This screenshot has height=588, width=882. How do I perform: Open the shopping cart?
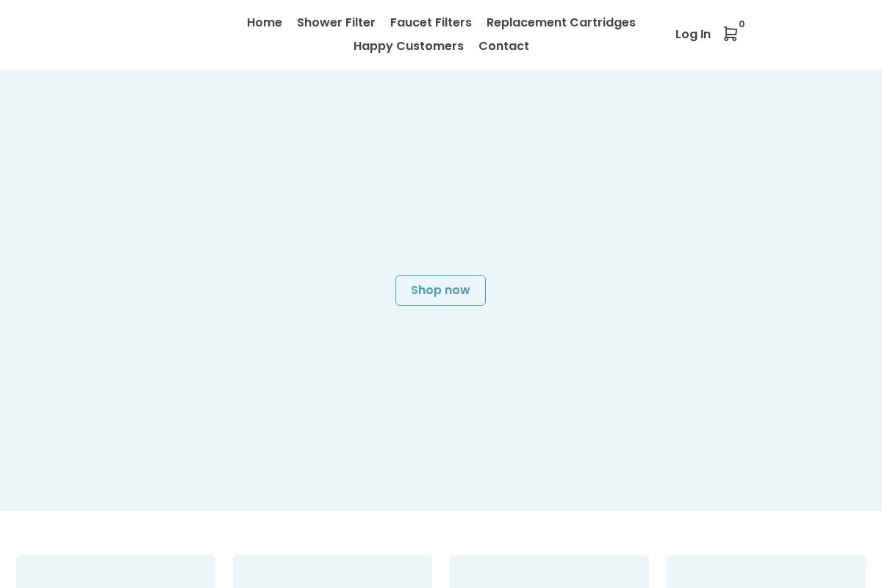(731, 34)
